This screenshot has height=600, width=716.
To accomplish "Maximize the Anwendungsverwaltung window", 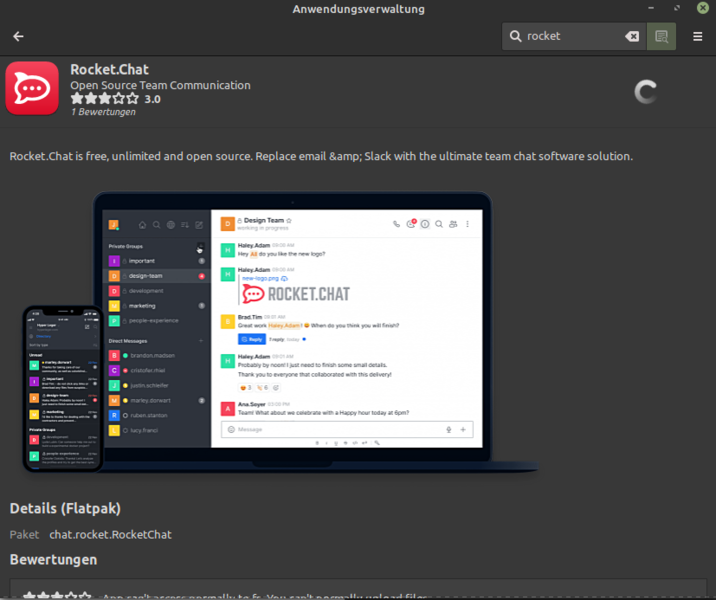I will point(677,8).
